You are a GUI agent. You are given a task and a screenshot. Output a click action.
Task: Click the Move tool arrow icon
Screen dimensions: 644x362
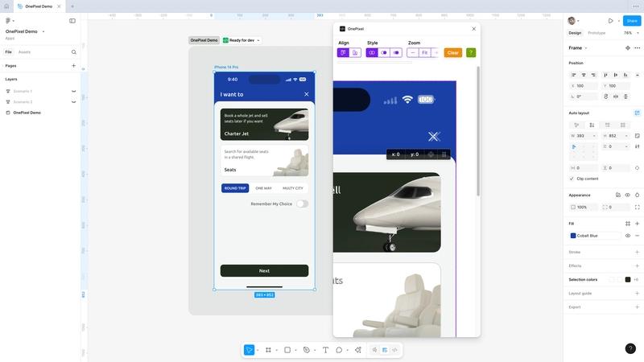249,350
